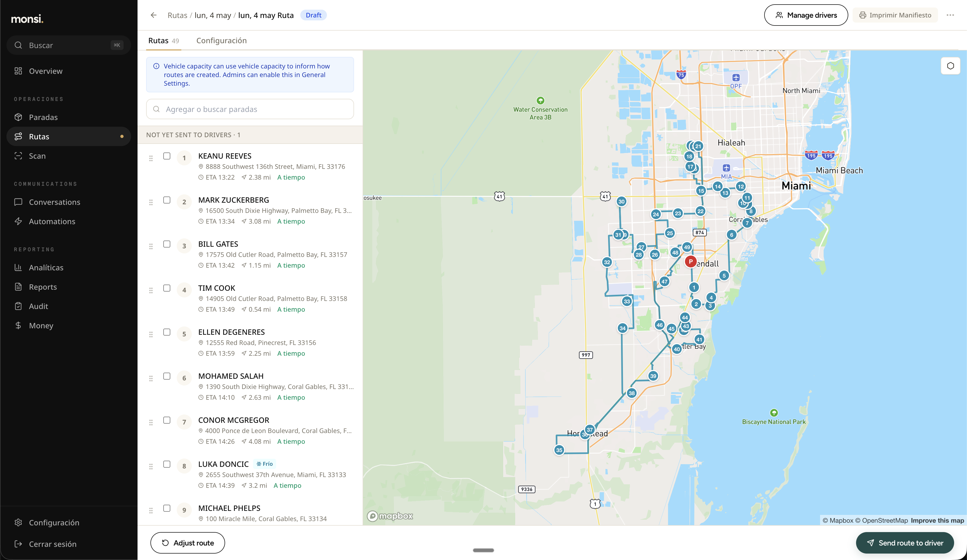Open Overview in the sidebar
The image size is (967, 560).
[69, 71]
